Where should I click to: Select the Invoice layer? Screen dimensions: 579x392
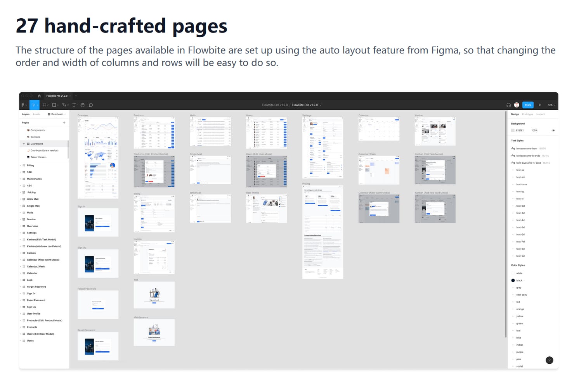click(x=31, y=219)
